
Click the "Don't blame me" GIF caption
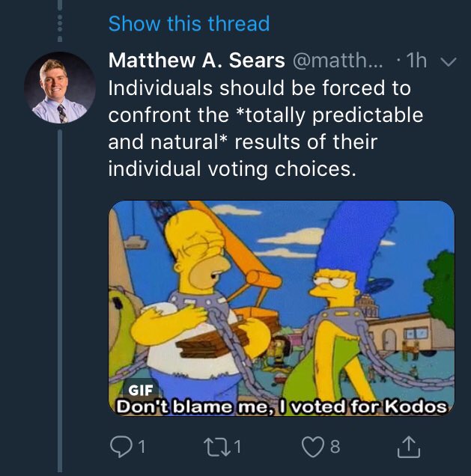(x=282, y=406)
